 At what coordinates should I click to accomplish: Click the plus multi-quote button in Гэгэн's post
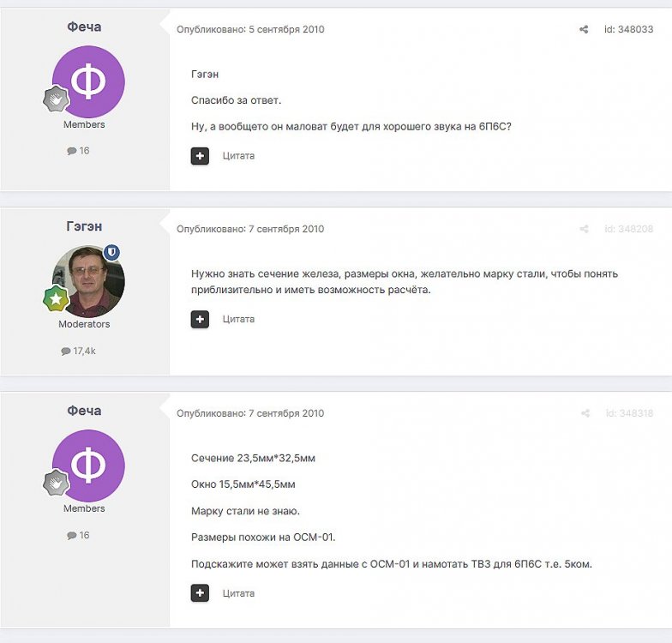[200, 319]
